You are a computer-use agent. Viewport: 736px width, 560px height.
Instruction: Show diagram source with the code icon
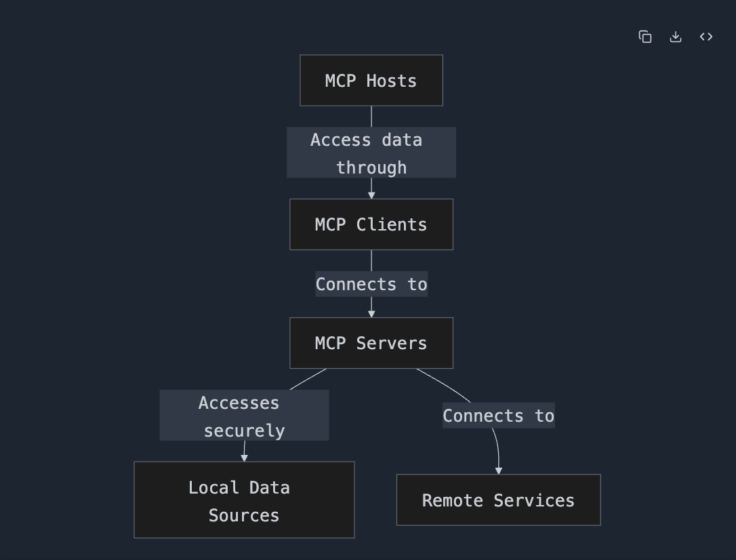[x=706, y=37]
